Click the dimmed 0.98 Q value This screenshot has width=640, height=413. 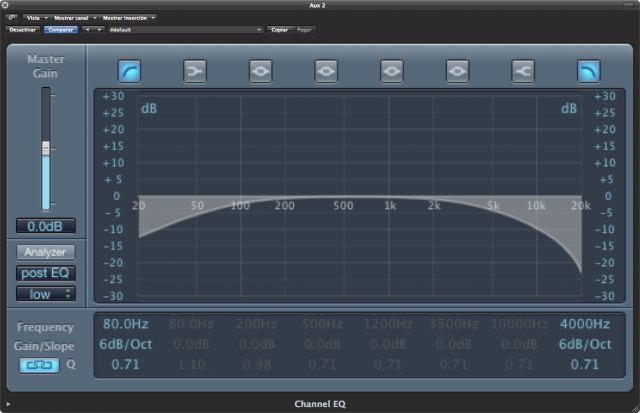click(x=257, y=364)
